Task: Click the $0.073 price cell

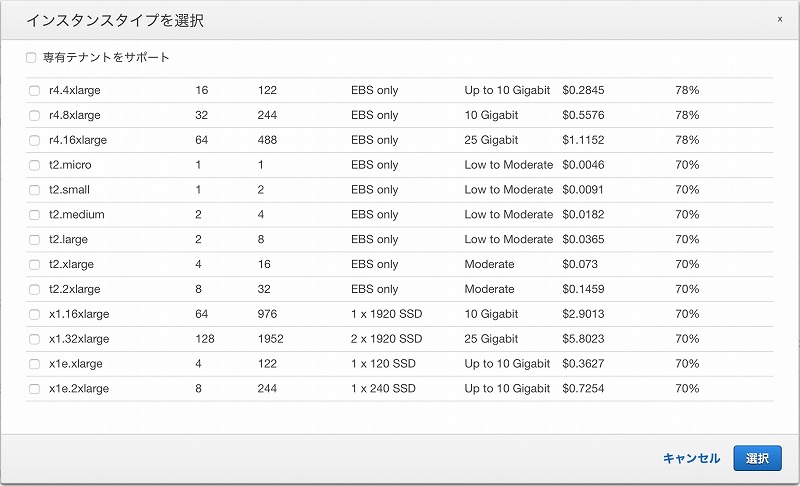Action: pyautogui.click(x=580, y=264)
